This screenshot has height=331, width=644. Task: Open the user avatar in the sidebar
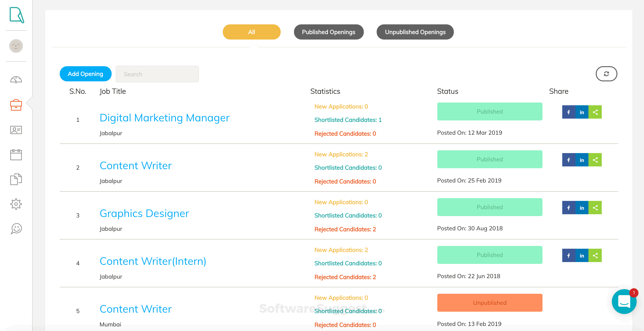click(x=16, y=46)
